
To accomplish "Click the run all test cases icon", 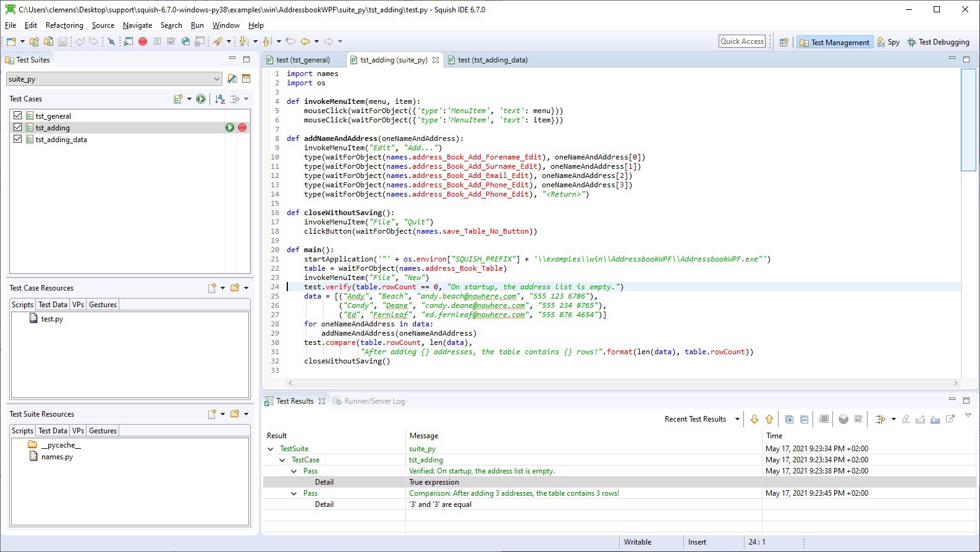I will point(201,99).
